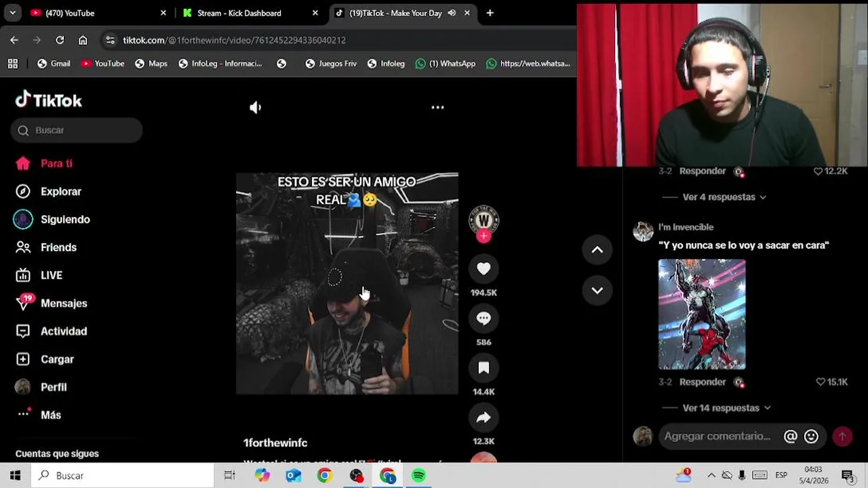Open the apps grid in bookmarks bar

tap(12, 64)
